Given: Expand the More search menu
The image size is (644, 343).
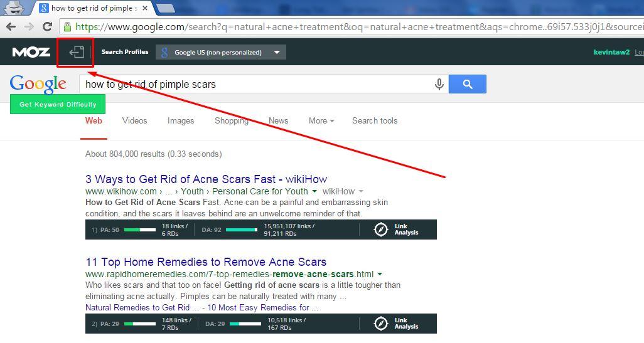Looking at the screenshot, I should (x=321, y=120).
